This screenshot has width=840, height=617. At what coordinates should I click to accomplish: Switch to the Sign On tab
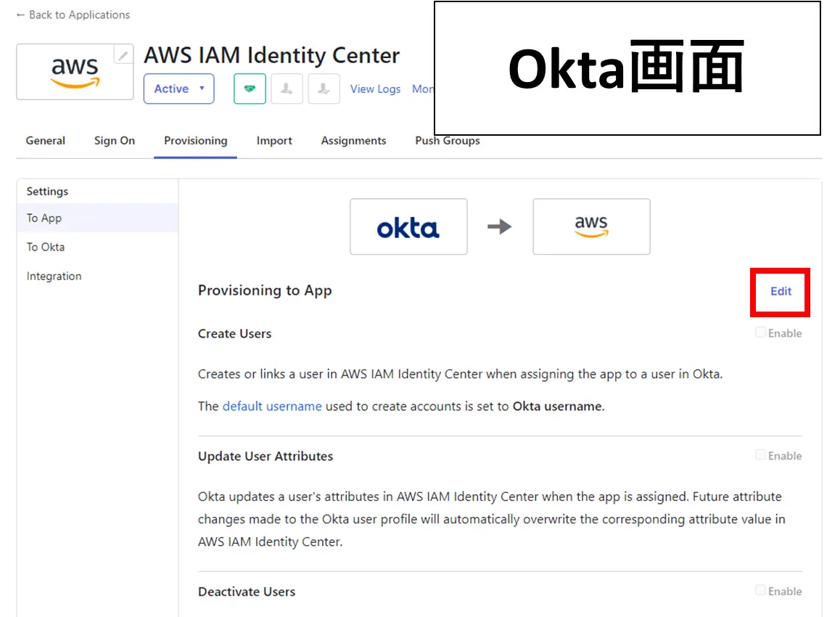(x=115, y=140)
